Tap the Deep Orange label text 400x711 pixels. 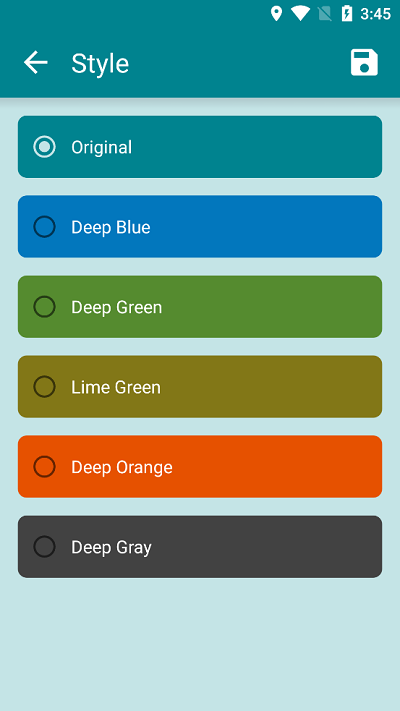click(122, 468)
